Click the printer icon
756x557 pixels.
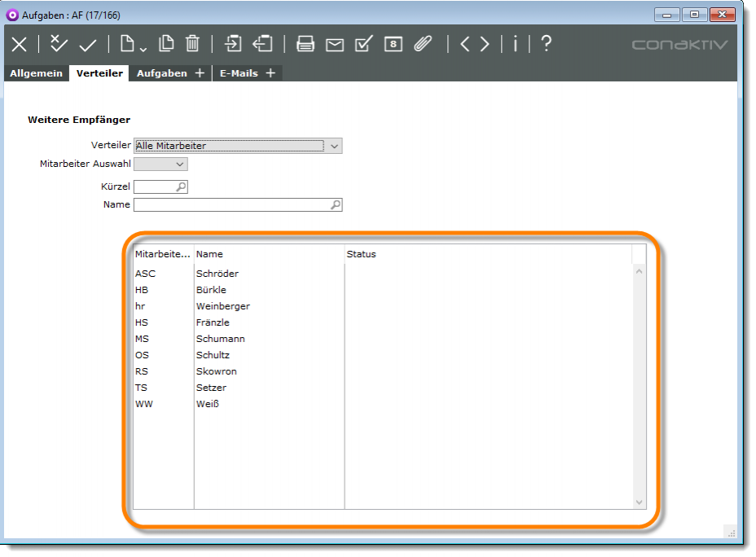click(305, 44)
